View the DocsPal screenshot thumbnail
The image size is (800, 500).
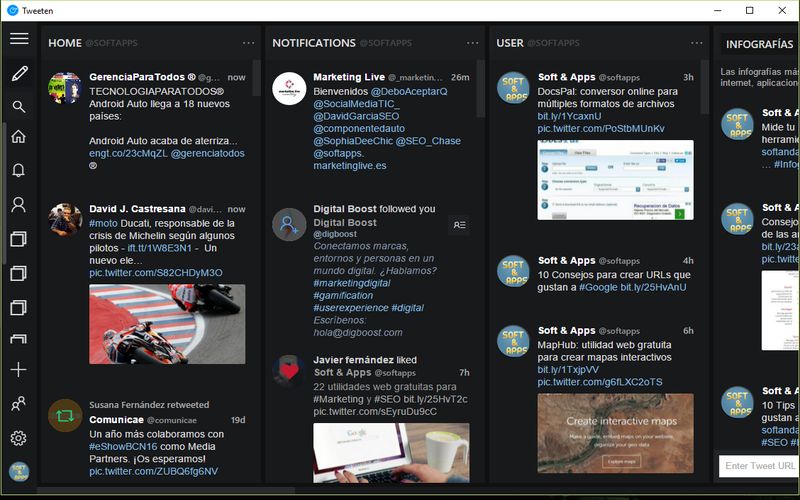615,180
